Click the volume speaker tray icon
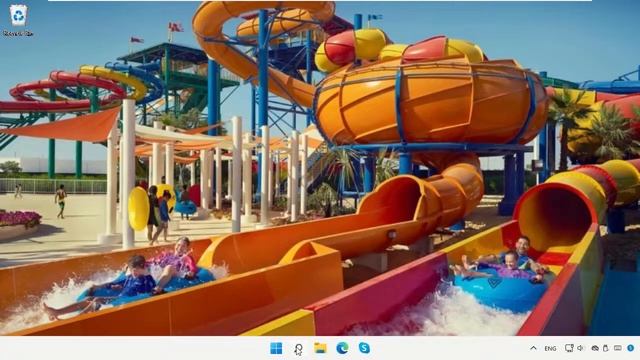The image size is (640, 360). 580,348
